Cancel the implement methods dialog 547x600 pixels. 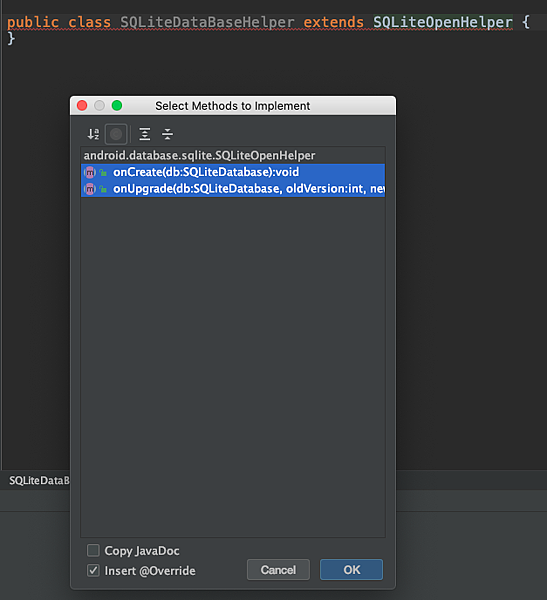[x=278, y=570]
